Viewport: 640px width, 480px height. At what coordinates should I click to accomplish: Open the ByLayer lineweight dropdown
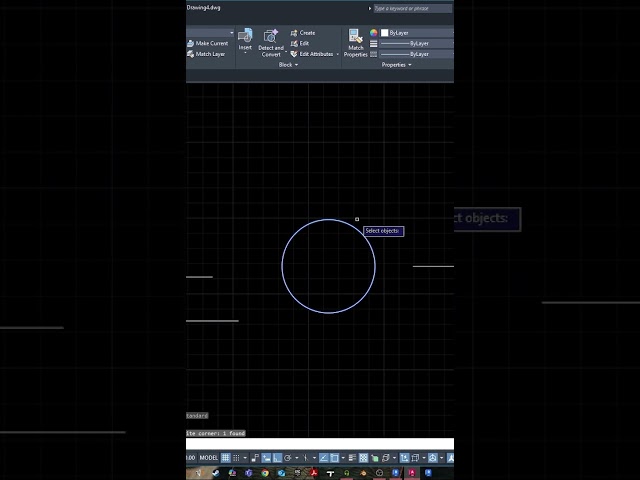point(417,43)
